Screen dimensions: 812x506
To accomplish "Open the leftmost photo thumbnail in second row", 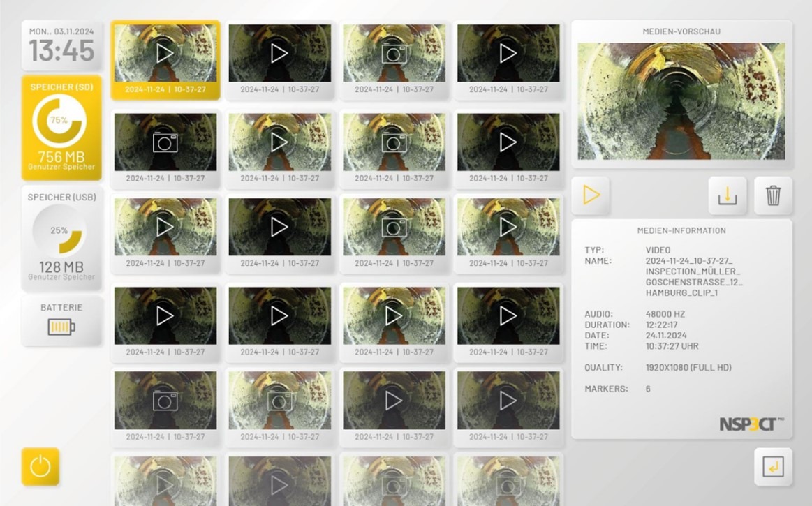I will pyautogui.click(x=165, y=142).
